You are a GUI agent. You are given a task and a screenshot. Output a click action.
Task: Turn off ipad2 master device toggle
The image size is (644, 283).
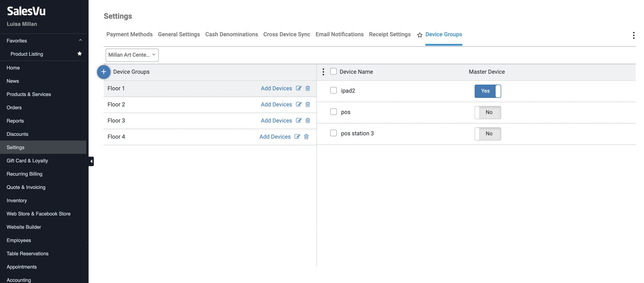coord(487,91)
